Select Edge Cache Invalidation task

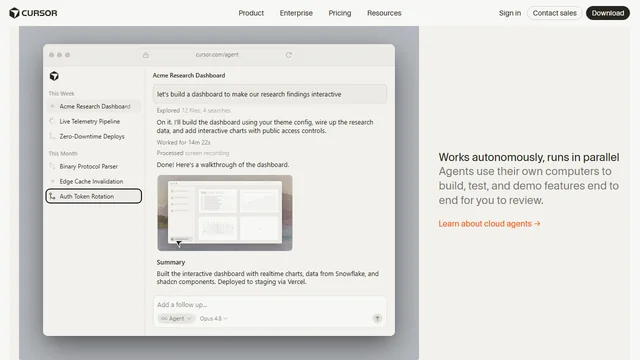point(93,181)
